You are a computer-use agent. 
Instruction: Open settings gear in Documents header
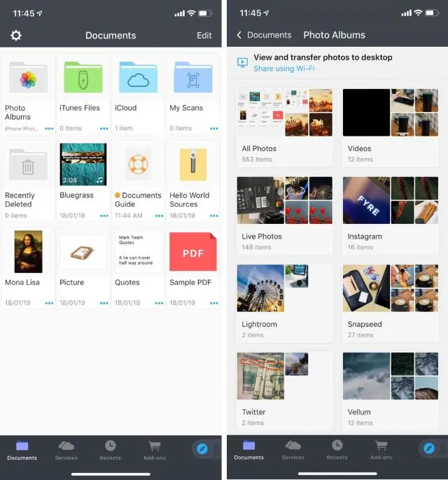click(16, 36)
